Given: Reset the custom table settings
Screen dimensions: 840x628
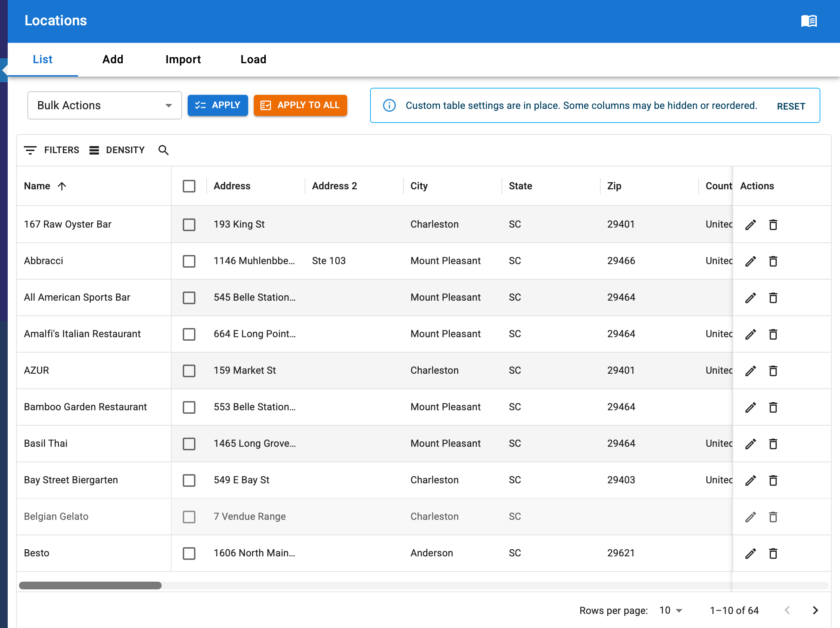Looking at the screenshot, I should click(791, 106).
